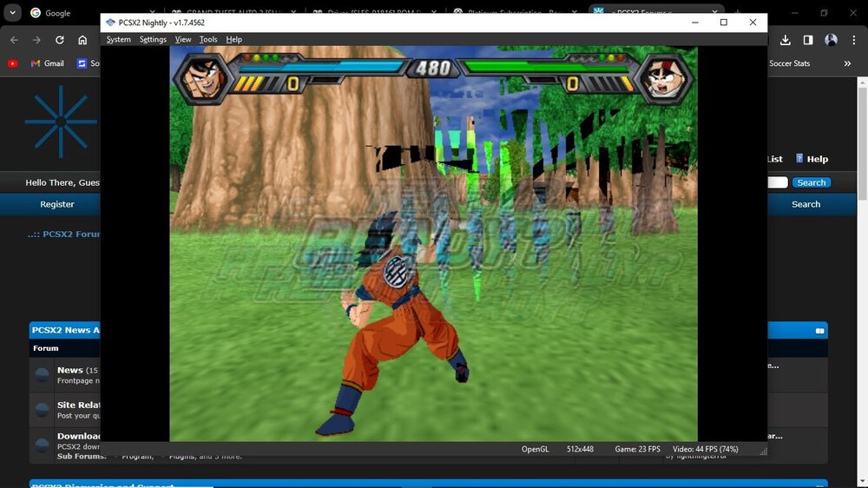Image resolution: width=868 pixels, height=488 pixels.
Task: Open the Gmail bookmark
Action: 47,63
